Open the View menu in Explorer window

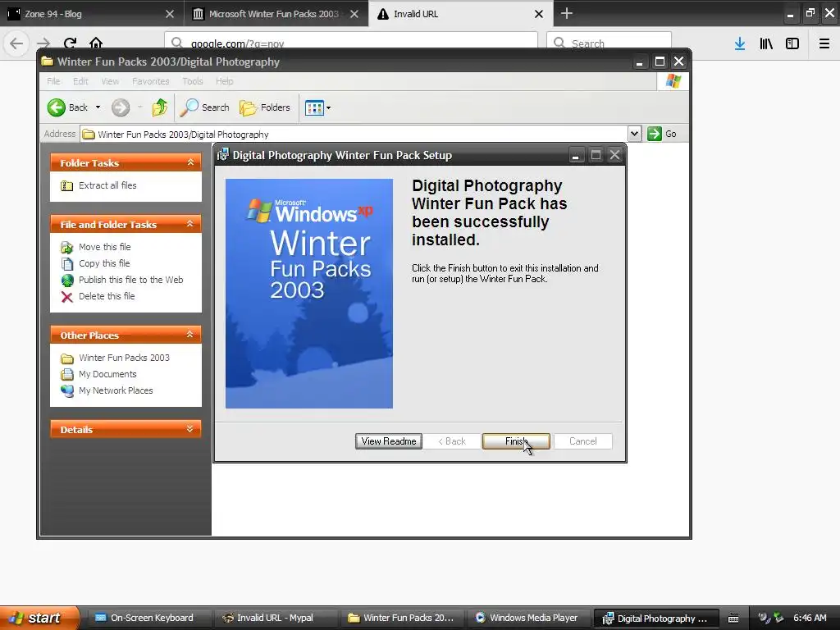coord(110,81)
